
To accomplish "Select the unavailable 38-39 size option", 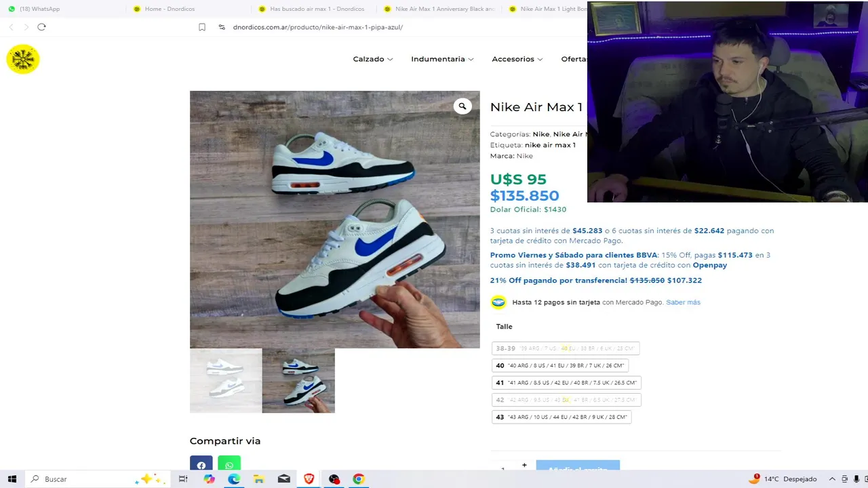I will (x=566, y=348).
